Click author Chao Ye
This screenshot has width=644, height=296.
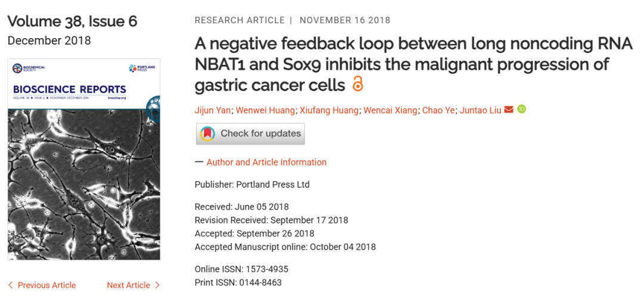(x=438, y=110)
